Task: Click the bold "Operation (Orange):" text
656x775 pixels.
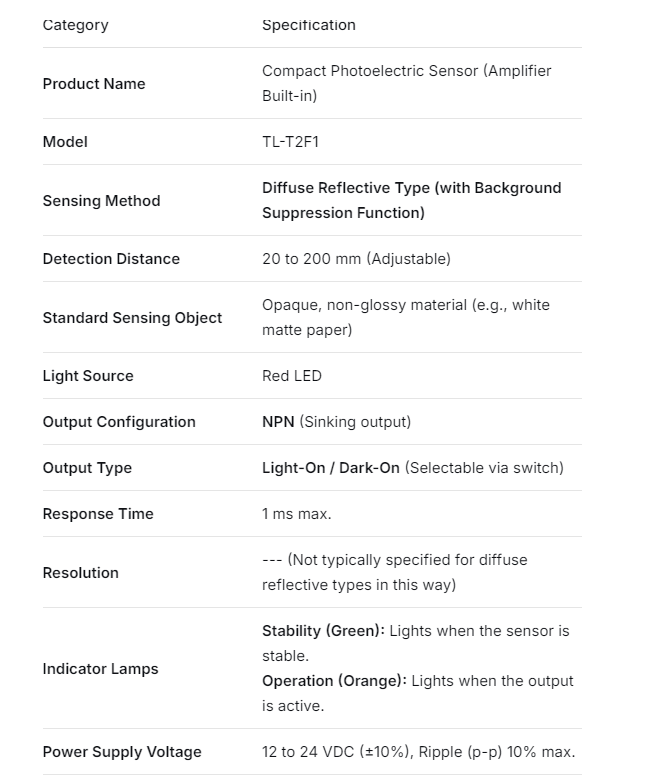Action: (x=334, y=681)
